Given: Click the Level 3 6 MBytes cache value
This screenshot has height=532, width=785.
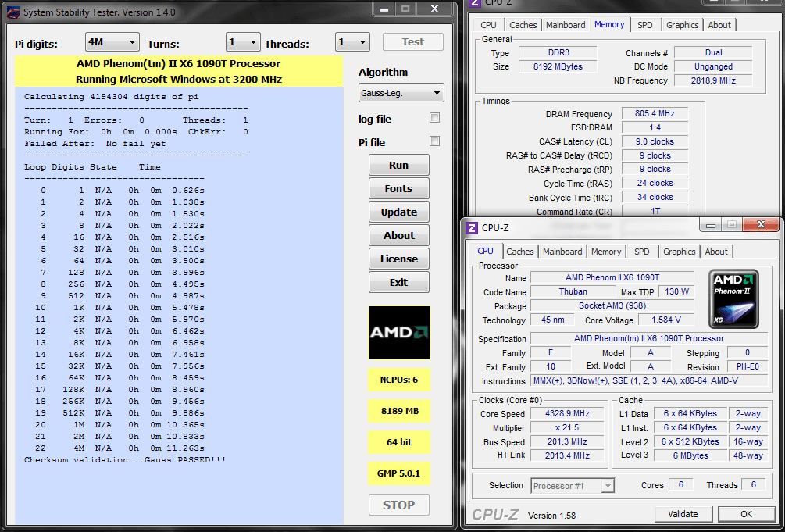Looking at the screenshot, I should 690,455.
